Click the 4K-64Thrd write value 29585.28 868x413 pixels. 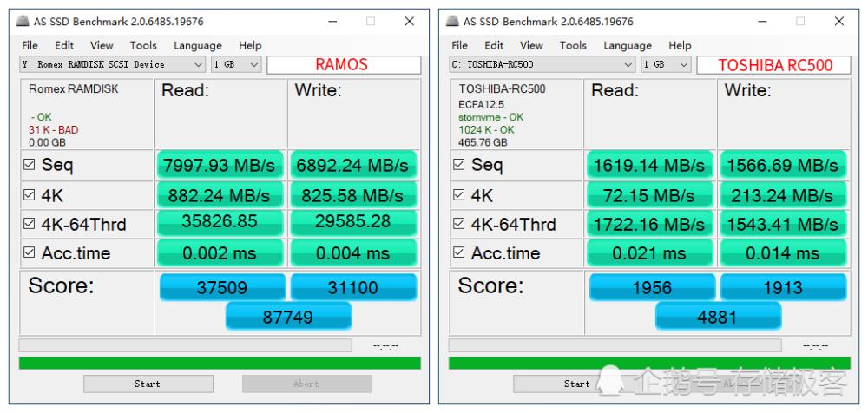click(x=353, y=223)
